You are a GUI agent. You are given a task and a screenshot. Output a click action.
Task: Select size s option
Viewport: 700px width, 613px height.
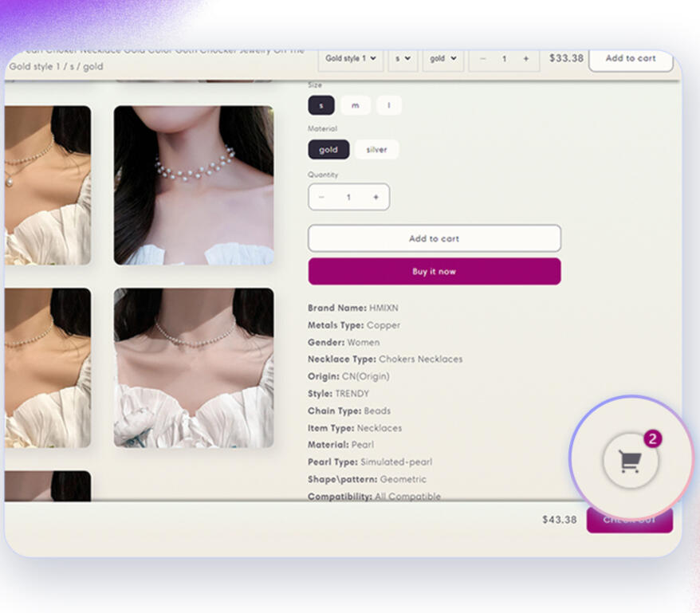coord(321,105)
